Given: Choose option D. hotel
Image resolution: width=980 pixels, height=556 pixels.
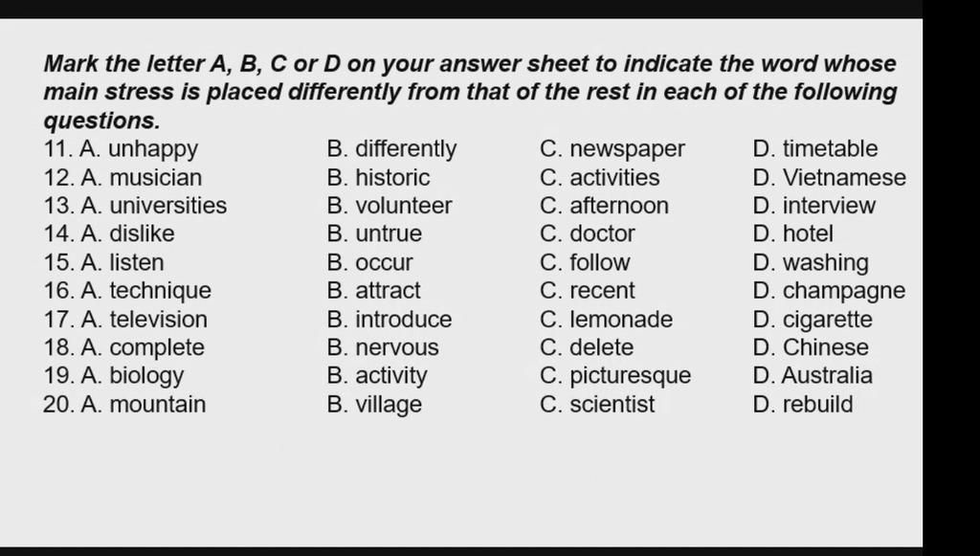Looking at the screenshot, I should point(793,234).
